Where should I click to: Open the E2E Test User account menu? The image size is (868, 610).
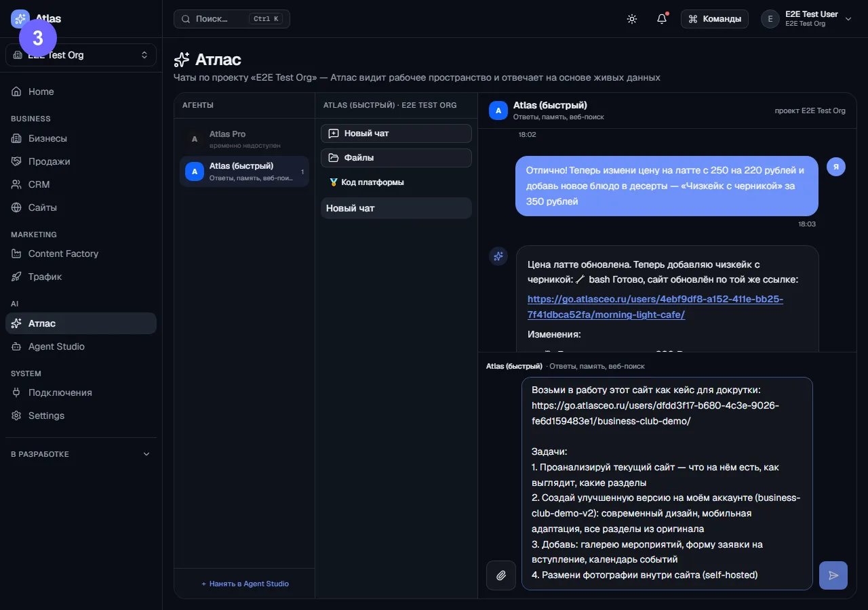point(806,19)
